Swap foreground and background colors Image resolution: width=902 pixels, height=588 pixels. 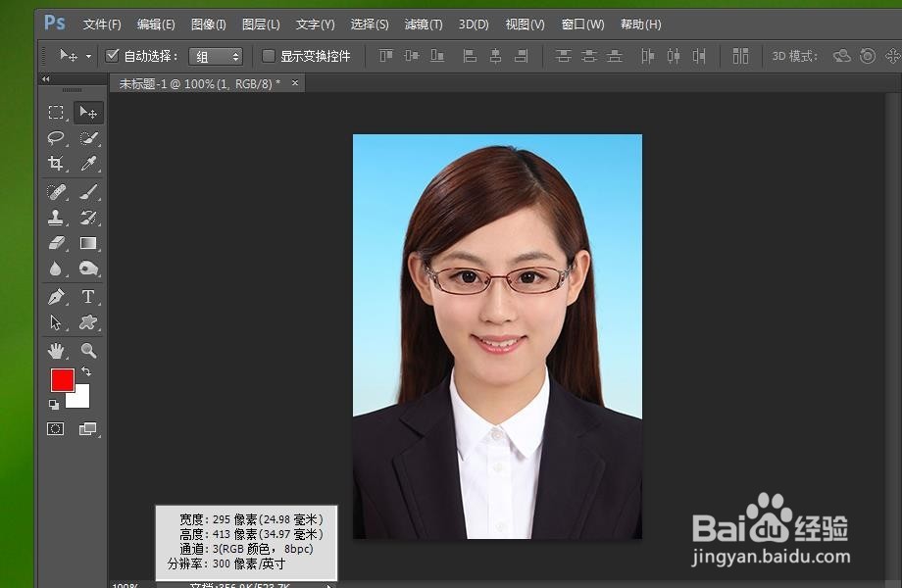(86, 370)
